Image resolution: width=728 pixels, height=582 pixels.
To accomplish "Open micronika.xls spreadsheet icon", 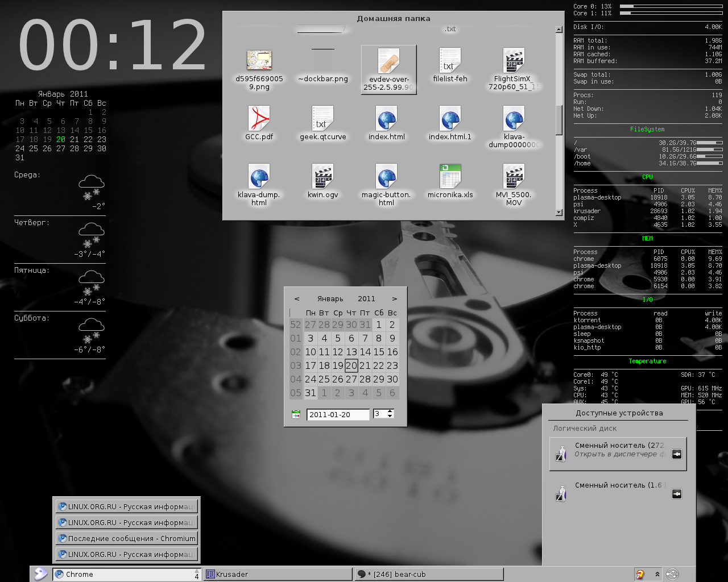I will pyautogui.click(x=450, y=176).
